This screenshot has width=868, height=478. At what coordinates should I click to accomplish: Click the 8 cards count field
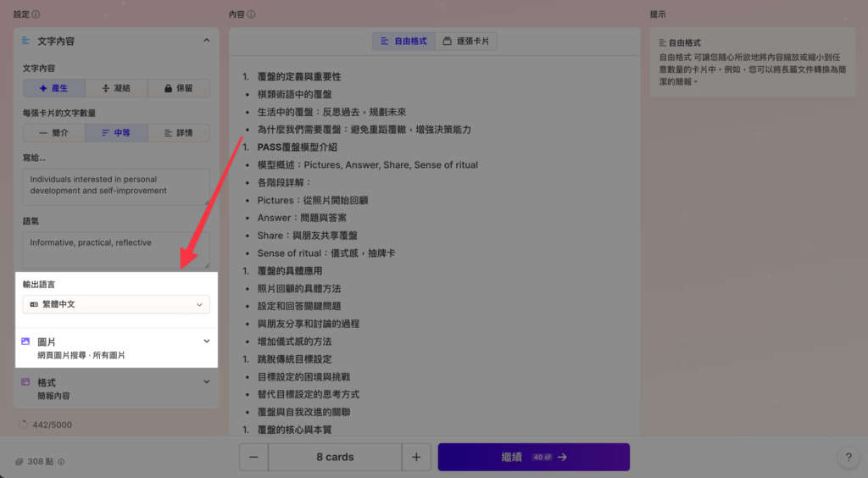tap(335, 457)
